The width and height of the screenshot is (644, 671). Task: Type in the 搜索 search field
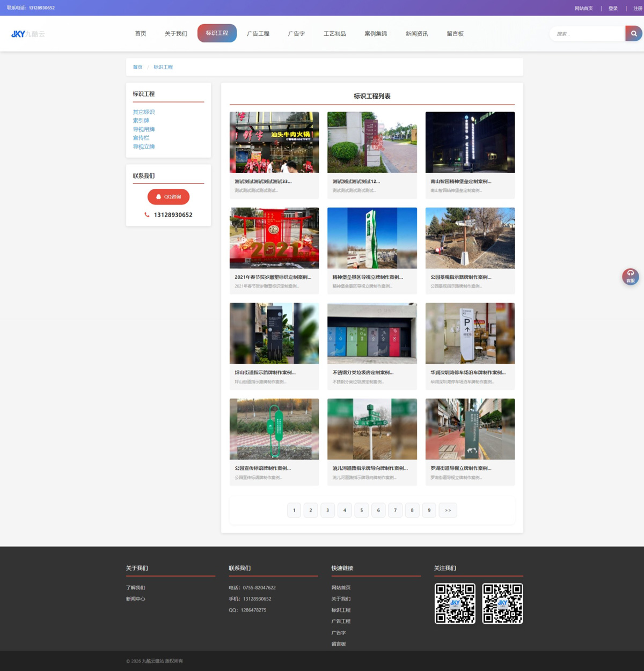588,34
